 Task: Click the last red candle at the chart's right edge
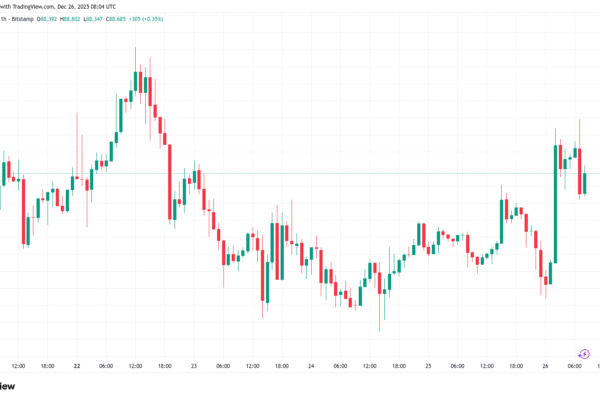[x=583, y=183]
